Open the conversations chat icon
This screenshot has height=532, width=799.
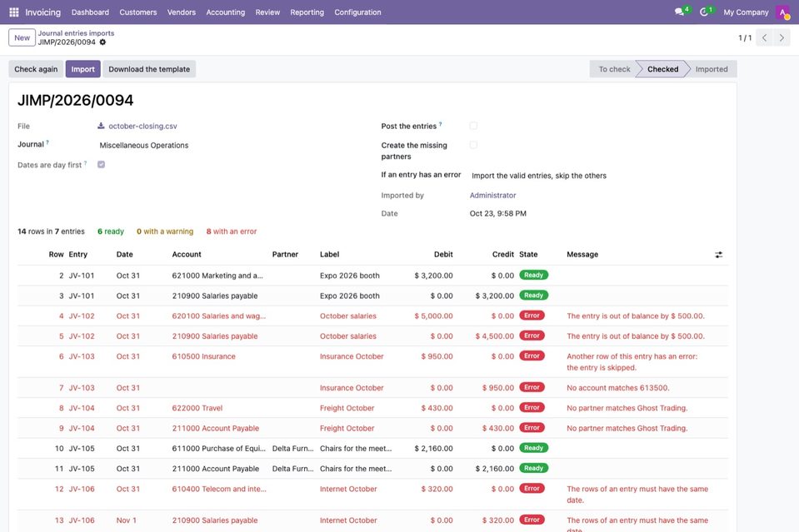(679, 12)
